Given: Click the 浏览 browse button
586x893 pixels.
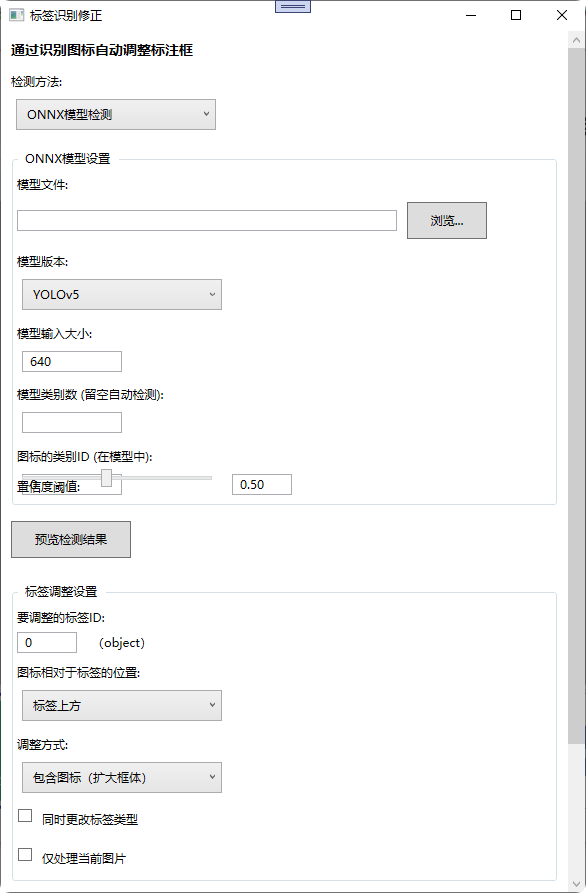Looking at the screenshot, I should 446,220.
